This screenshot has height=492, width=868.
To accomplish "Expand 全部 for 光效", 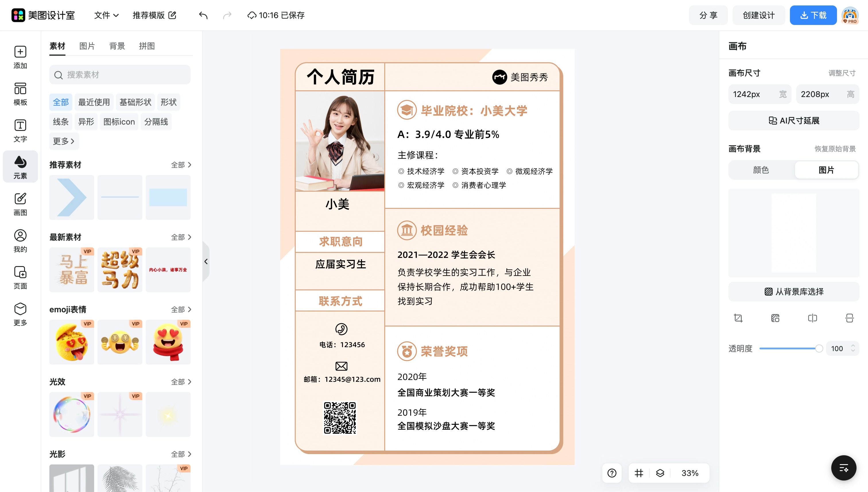I will [181, 382].
